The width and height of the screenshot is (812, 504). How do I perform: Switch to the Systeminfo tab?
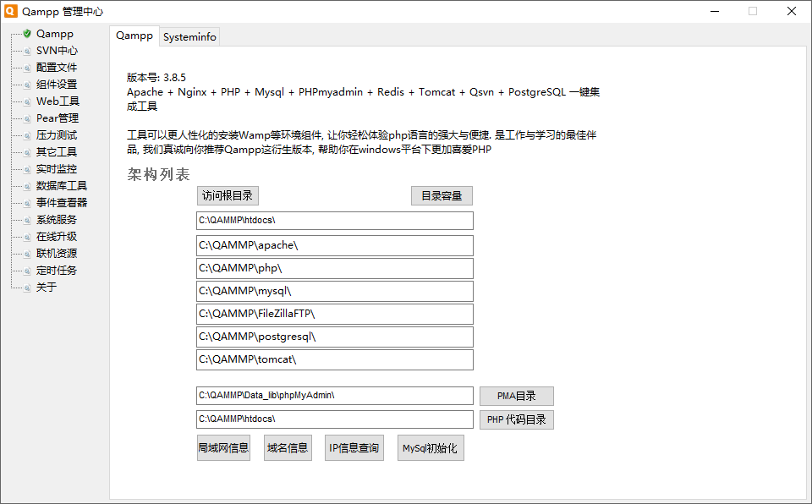(189, 36)
